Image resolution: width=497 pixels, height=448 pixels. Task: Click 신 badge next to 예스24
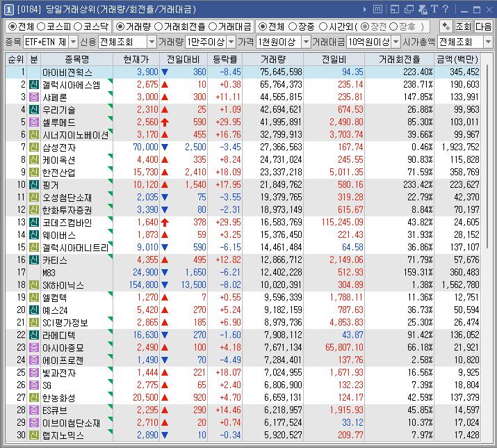pos(34,310)
